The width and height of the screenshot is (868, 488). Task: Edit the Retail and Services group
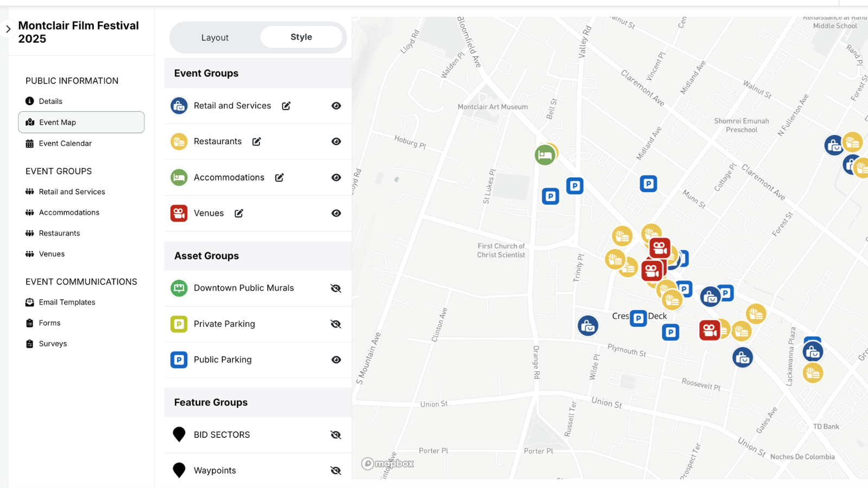coord(286,106)
